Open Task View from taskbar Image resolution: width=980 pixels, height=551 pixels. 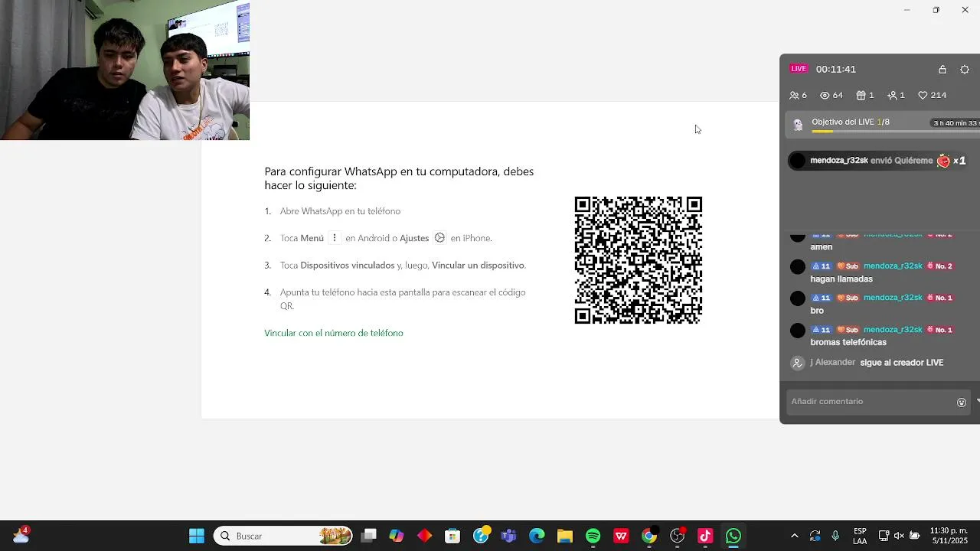pyautogui.click(x=368, y=536)
